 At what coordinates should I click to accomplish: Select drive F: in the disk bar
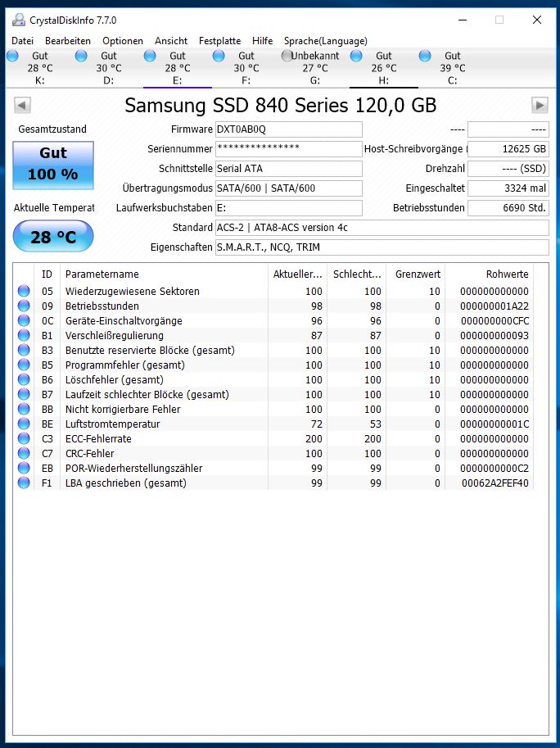click(x=246, y=68)
